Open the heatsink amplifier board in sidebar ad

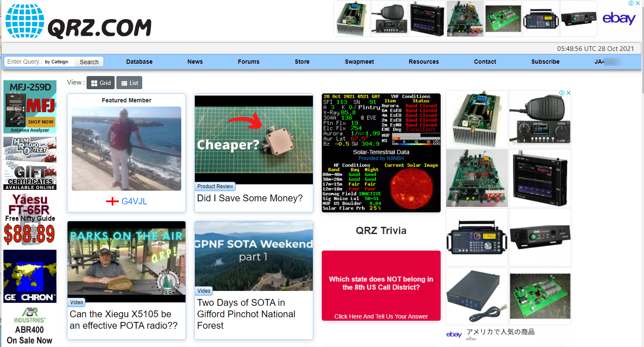(477, 119)
